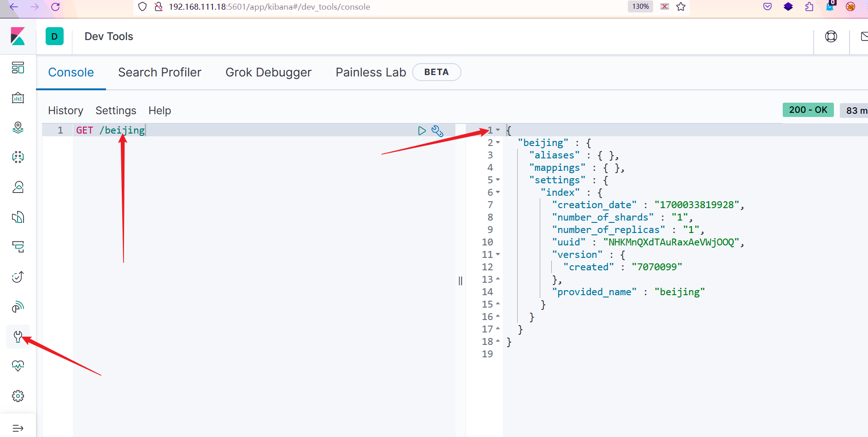Open browser extensions puzzle icon
Viewport: 868px width, 437px height.
[x=809, y=6]
